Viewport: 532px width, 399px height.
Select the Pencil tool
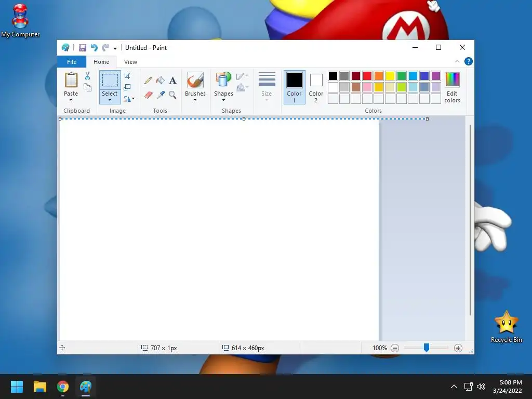point(148,81)
